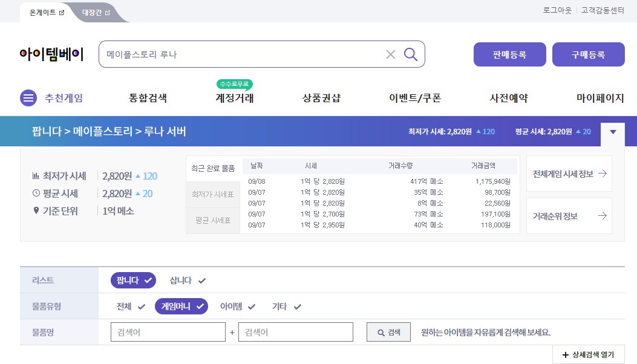
Task: Open the hamburger menu next to 추천게임
Action: click(x=28, y=98)
